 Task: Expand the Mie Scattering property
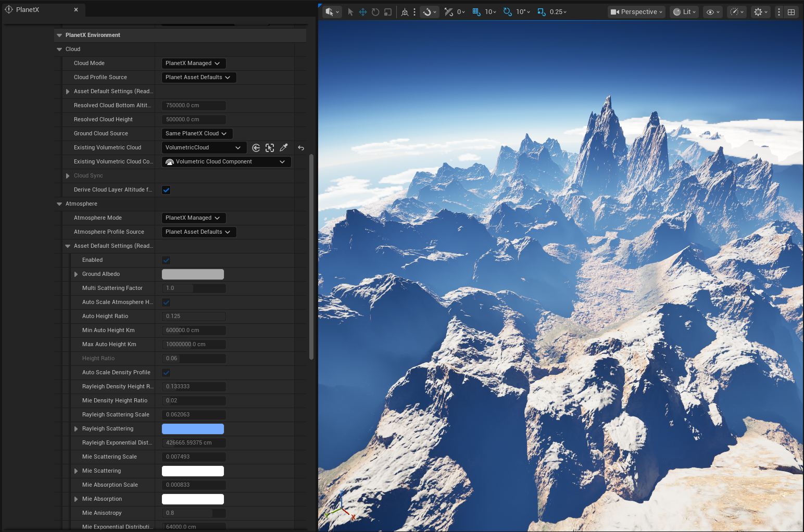click(76, 471)
